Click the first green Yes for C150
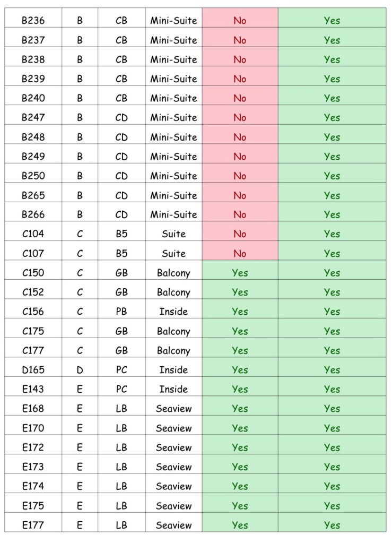Image resolution: width=392 pixels, height=543 pixels. click(x=240, y=273)
